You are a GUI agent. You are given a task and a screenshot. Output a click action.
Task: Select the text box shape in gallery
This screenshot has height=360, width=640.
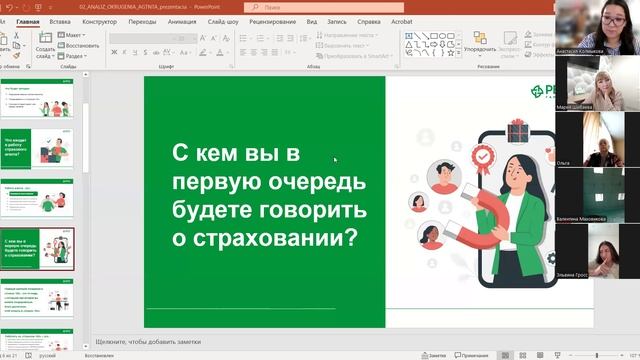coord(409,36)
